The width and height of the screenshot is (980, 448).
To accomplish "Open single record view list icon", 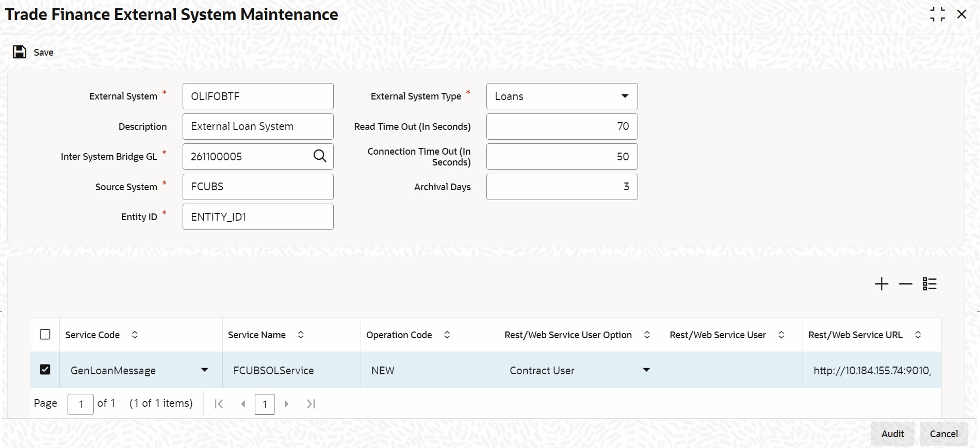I will pyautogui.click(x=930, y=284).
